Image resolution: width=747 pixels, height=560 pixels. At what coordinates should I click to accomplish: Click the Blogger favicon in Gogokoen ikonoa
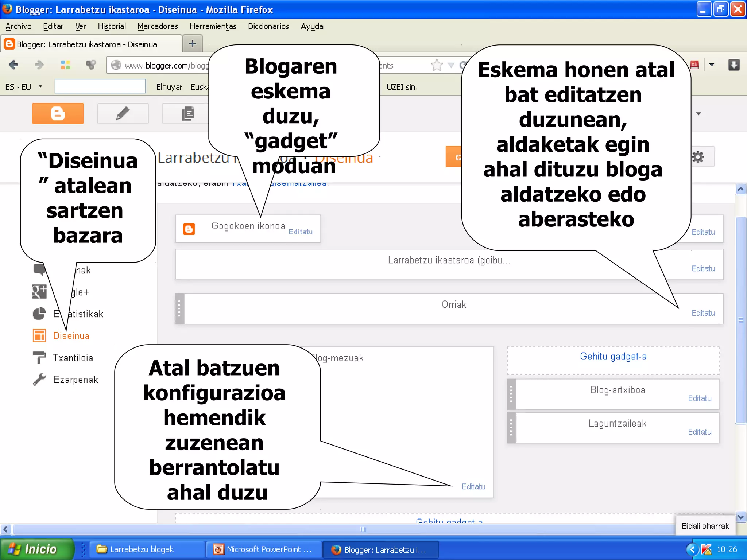pos(189,229)
